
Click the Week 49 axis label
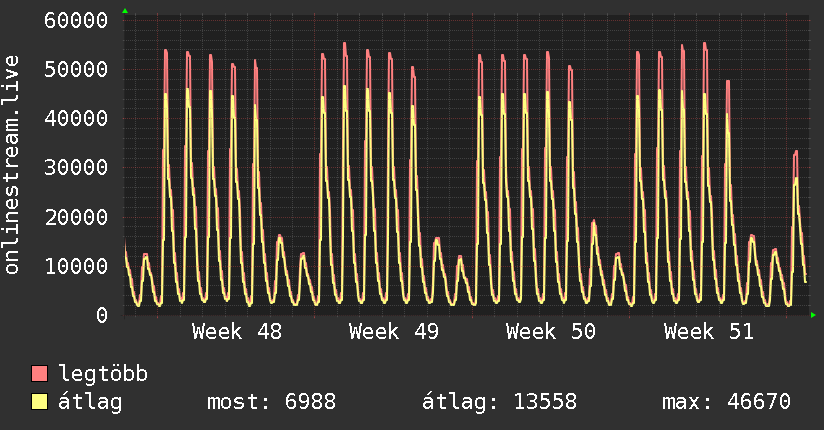tap(394, 332)
